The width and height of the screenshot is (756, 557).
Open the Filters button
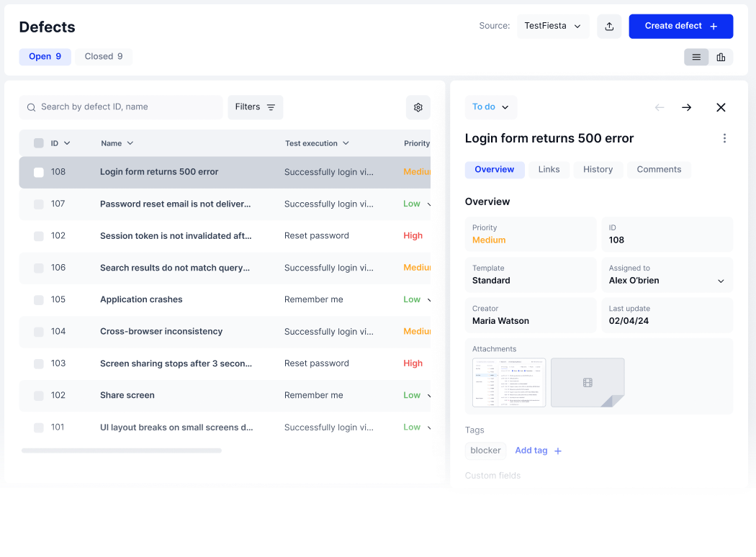coord(255,107)
